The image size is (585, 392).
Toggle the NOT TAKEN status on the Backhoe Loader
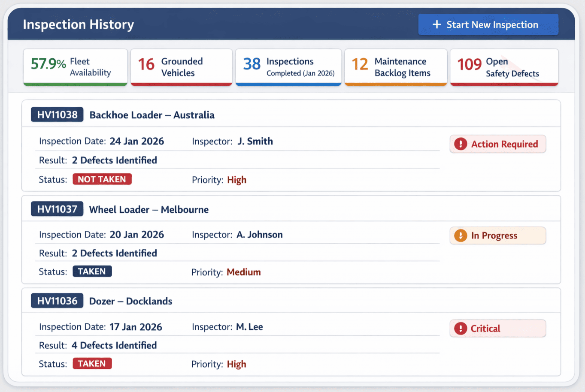(x=102, y=179)
